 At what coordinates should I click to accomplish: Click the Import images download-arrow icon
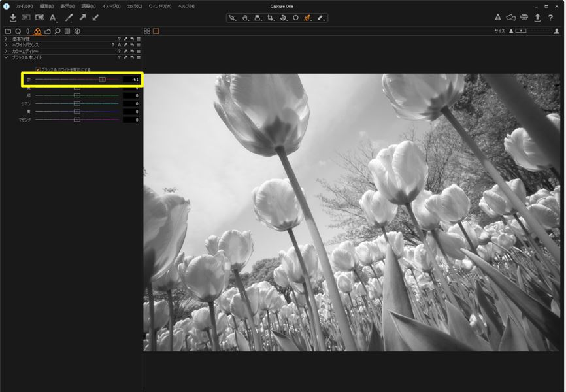coord(13,18)
